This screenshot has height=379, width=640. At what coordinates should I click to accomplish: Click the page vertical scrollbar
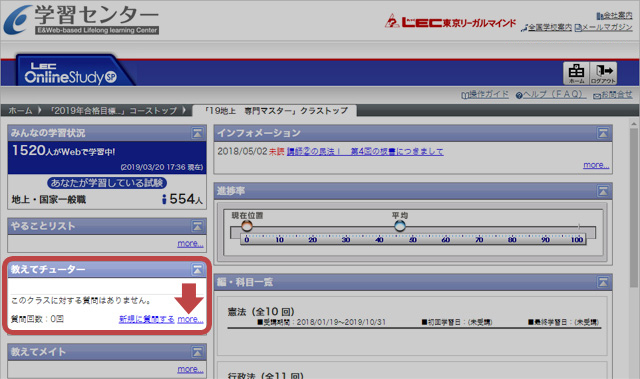(633, 249)
